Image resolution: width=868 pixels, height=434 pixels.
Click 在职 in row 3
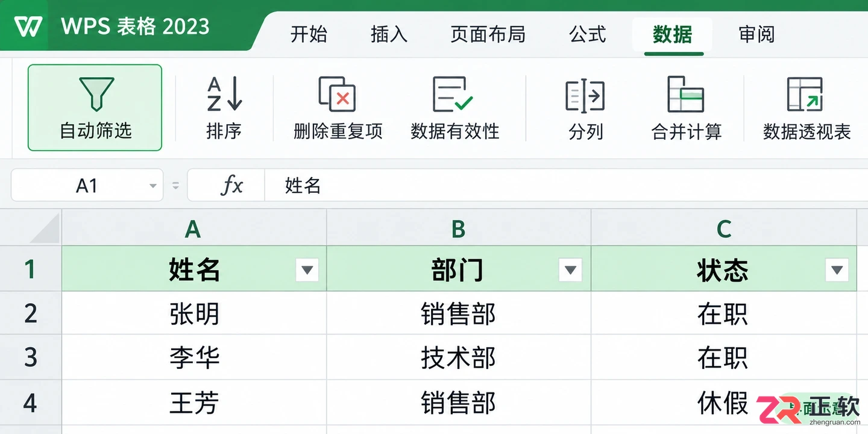point(724,357)
